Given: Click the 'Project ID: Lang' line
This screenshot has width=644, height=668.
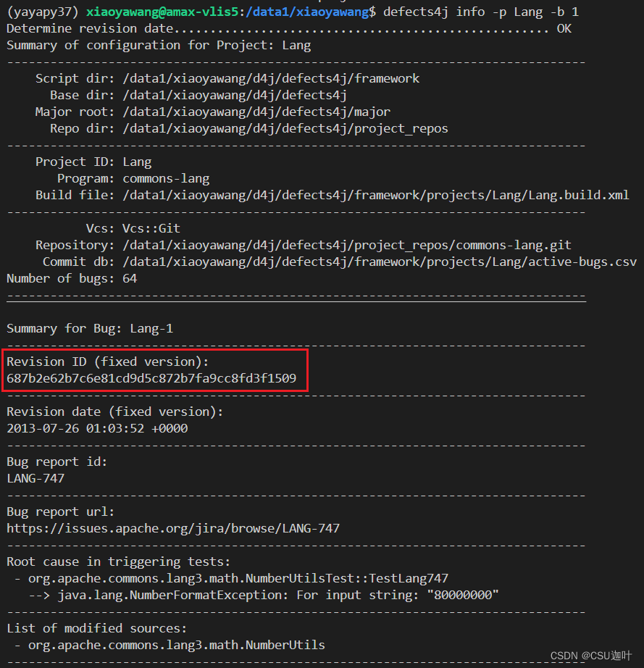Looking at the screenshot, I should click(x=93, y=162).
